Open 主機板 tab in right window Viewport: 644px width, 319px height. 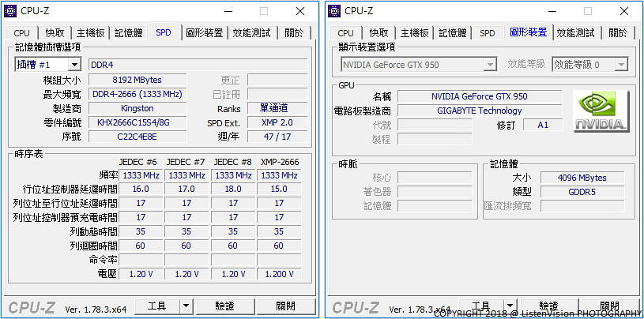[x=415, y=33]
